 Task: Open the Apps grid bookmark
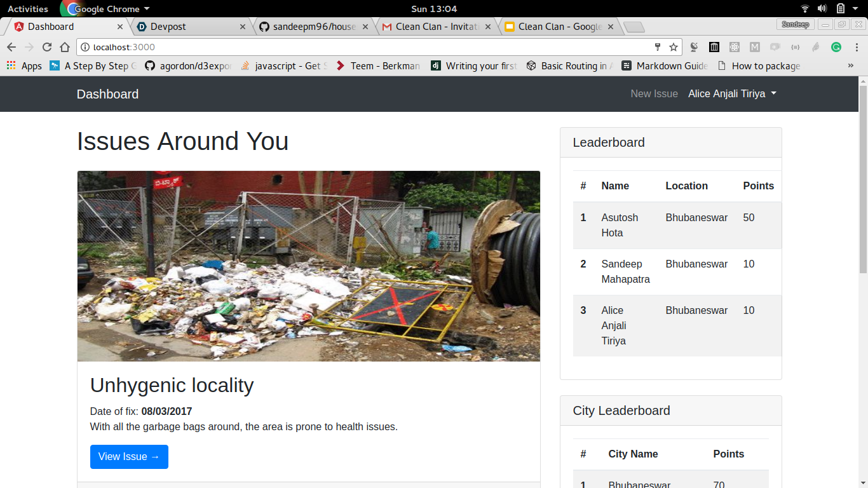point(24,65)
